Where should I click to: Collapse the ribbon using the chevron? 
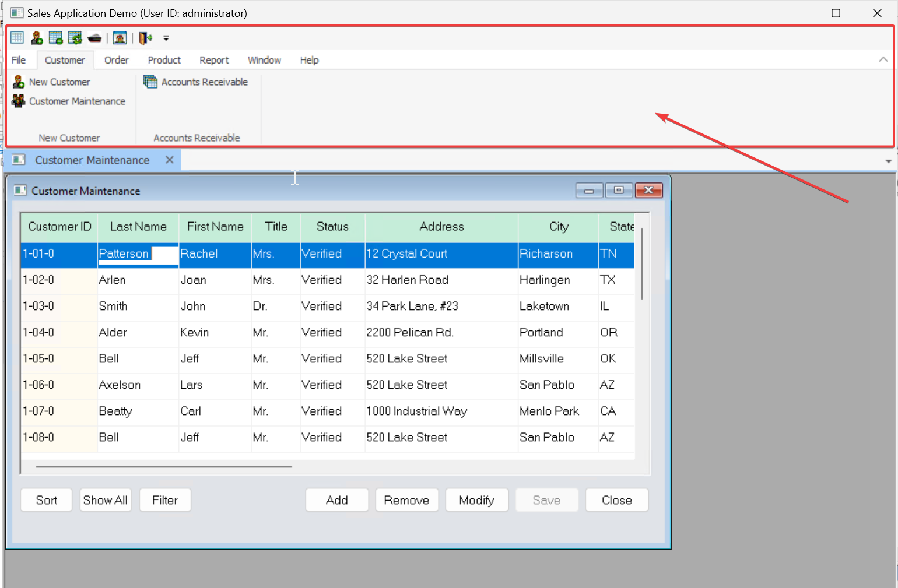(883, 59)
